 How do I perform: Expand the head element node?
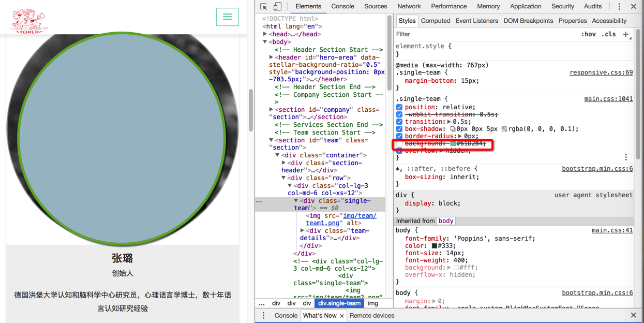(x=265, y=34)
